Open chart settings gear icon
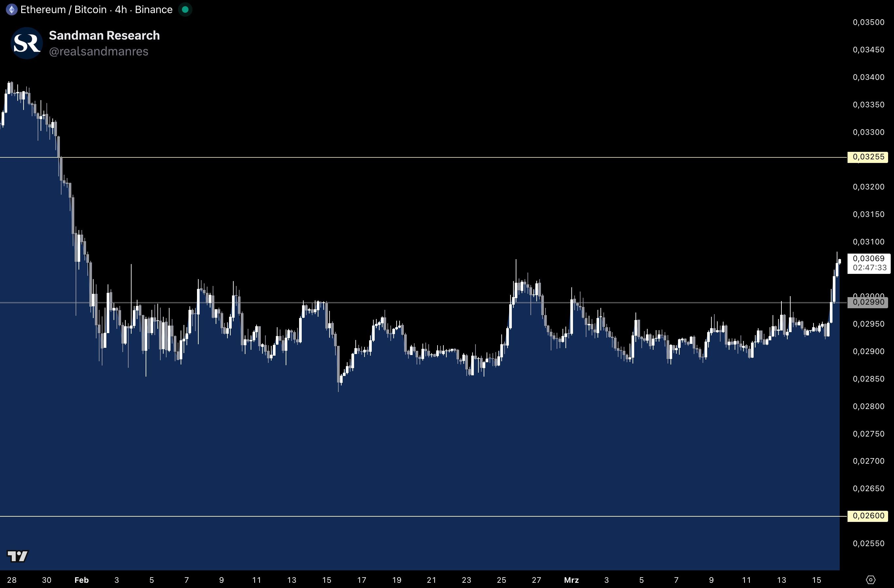Viewport: 894px width, 588px height. pos(870,580)
